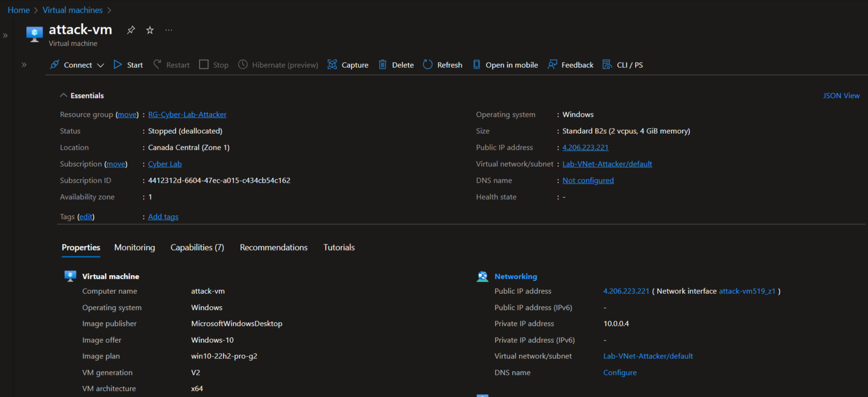
Task: Click MicrosoftWindowsDesktop publisher value
Action: coord(237,324)
